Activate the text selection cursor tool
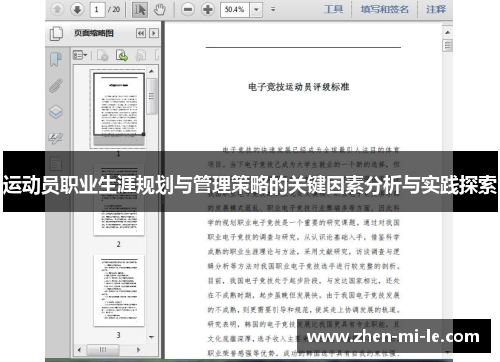The width and height of the screenshot is (500, 362). [140, 9]
